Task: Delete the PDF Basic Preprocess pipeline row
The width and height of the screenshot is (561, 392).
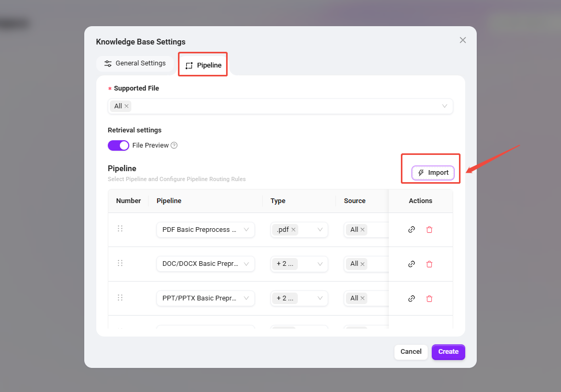Action: pos(429,230)
